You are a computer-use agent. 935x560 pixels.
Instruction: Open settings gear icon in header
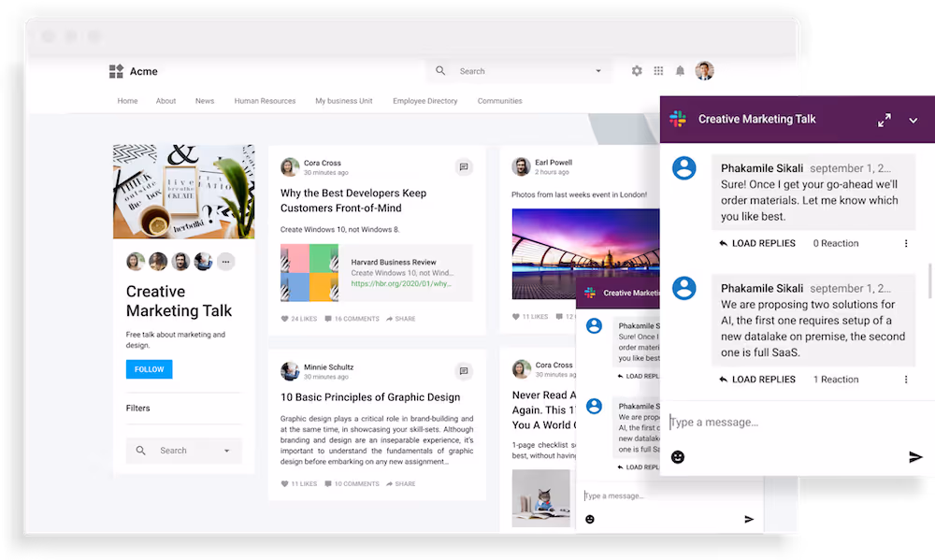click(x=637, y=71)
